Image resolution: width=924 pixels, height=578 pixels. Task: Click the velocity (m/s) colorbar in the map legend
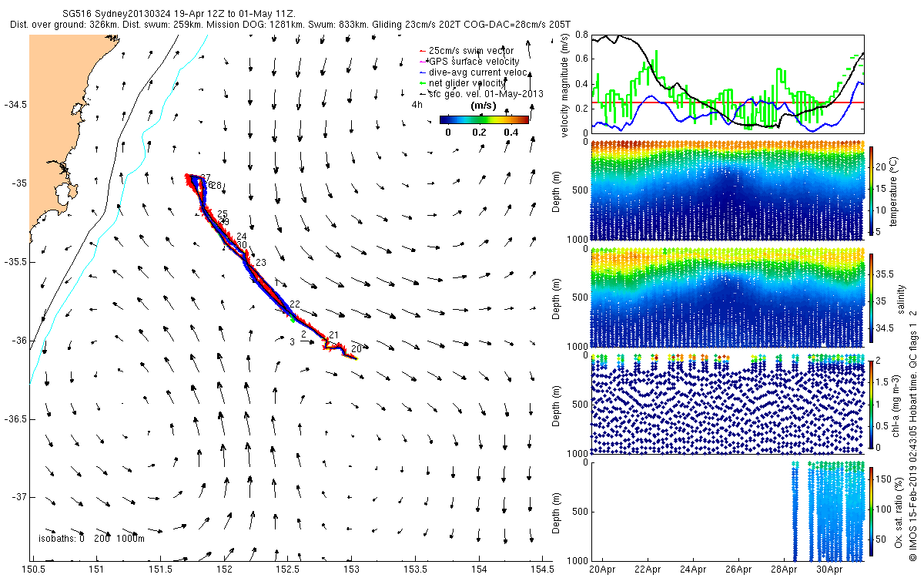(x=484, y=119)
